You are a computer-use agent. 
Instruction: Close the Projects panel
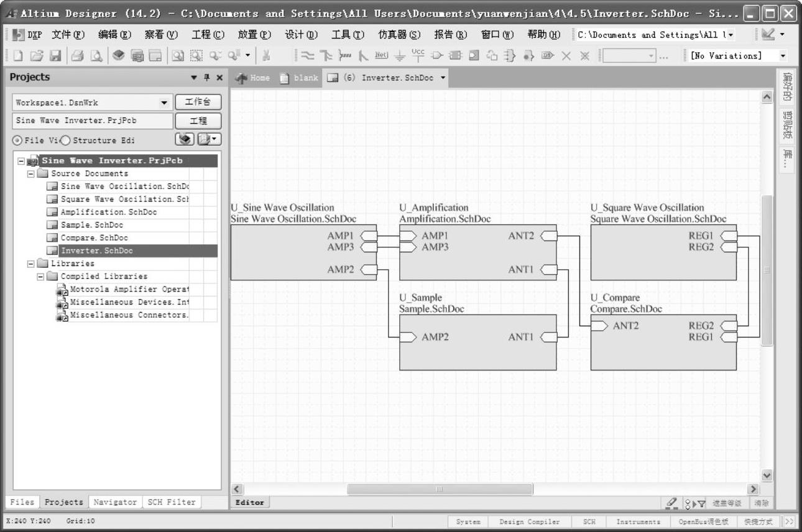[219, 78]
